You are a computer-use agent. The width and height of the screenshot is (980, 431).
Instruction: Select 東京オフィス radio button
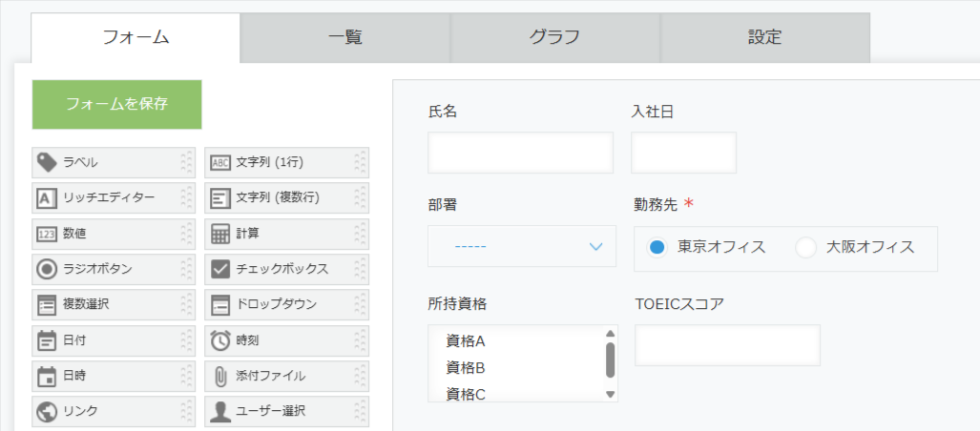point(657,247)
